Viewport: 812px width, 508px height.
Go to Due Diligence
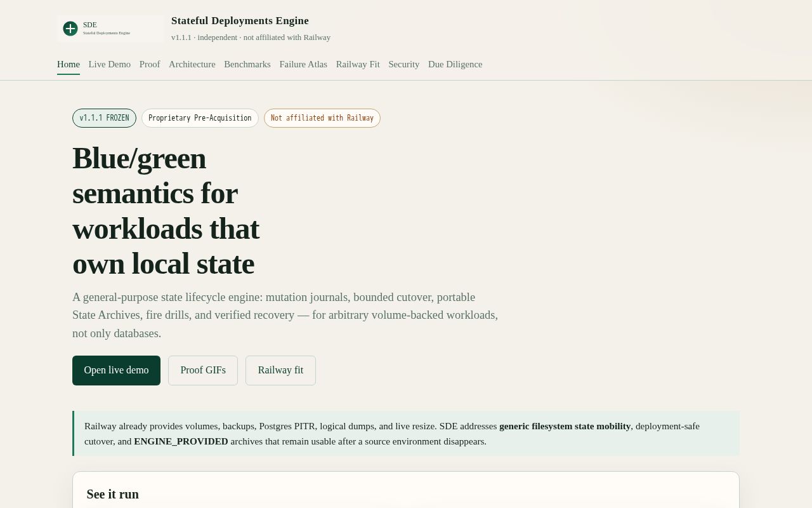tap(455, 64)
